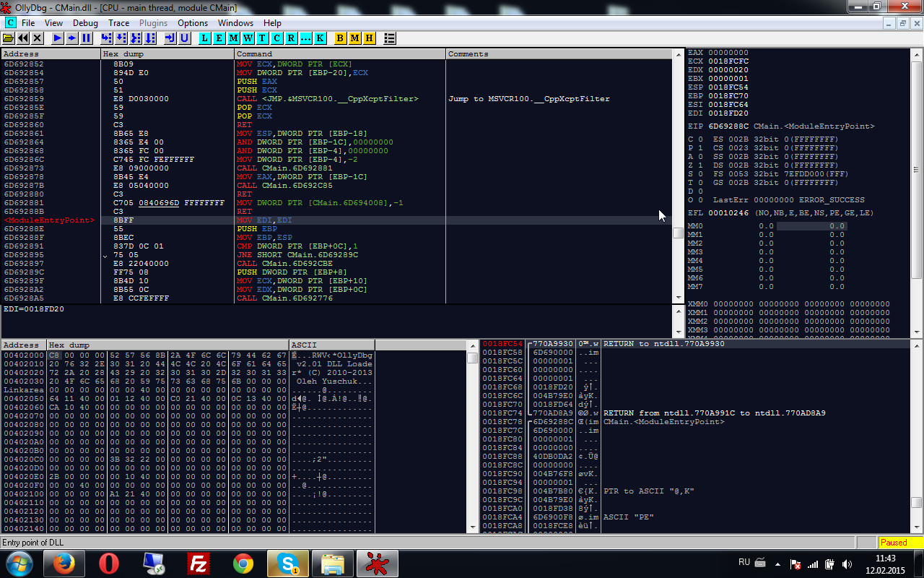Click Execute till return icon
Image resolution: width=924 pixels, height=578 pixels.
pos(170,38)
